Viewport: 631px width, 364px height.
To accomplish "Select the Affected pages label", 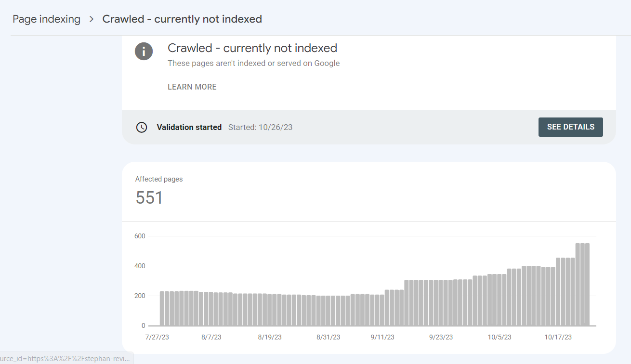I will (x=159, y=179).
